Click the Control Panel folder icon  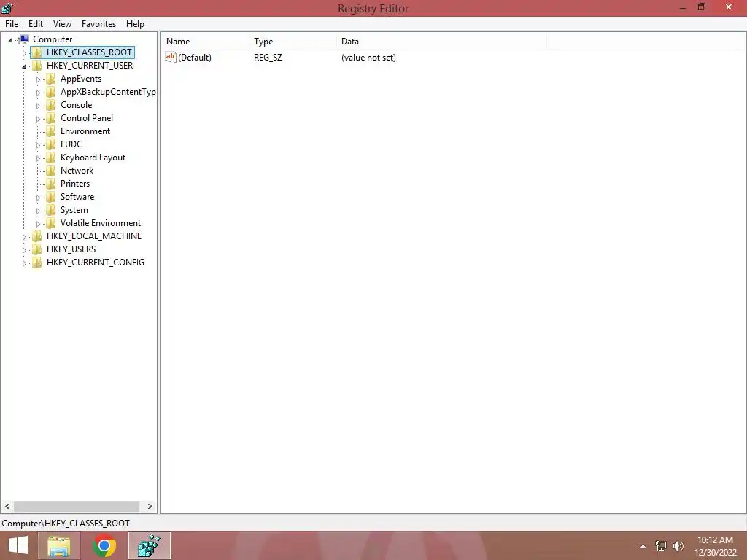point(51,118)
